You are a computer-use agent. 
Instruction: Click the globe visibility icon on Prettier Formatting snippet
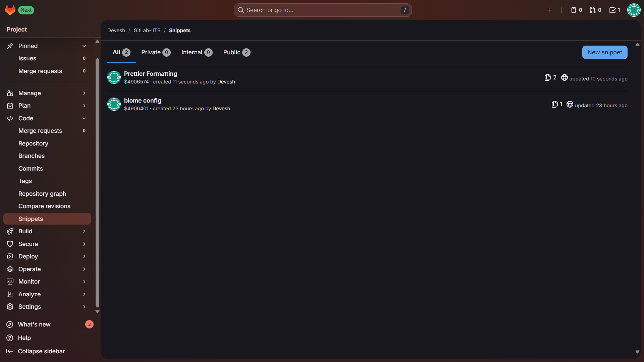pyautogui.click(x=565, y=77)
